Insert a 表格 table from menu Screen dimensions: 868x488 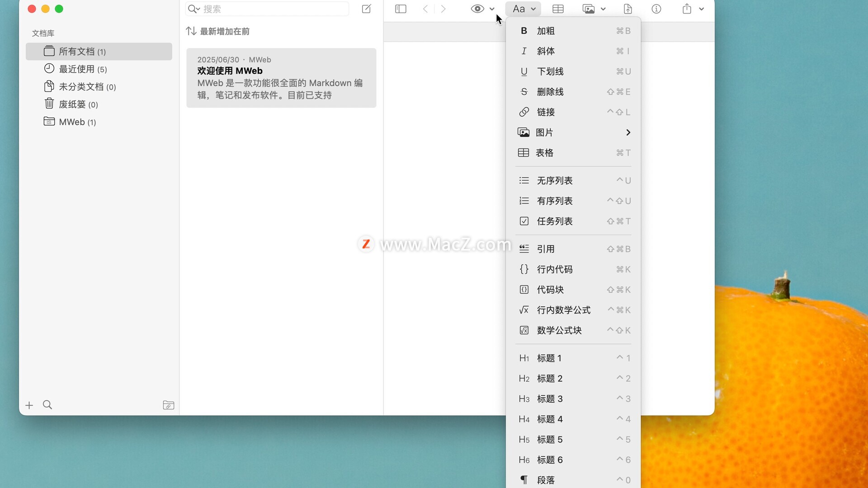tap(573, 153)
